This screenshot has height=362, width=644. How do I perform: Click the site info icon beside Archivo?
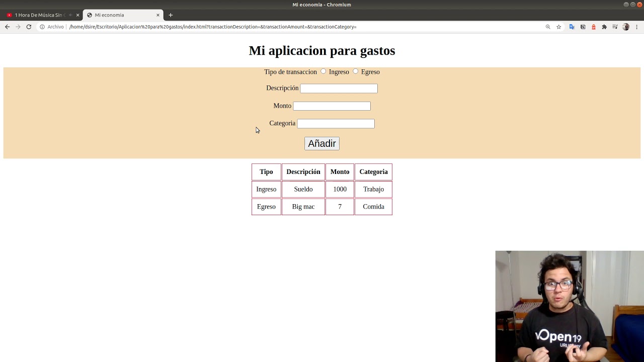pos(42,27)
